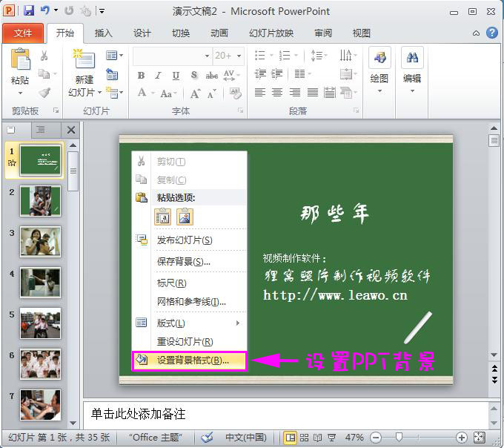Select slide 6 thumbnail
Screen dimensions: 504x448
pyautogui.click(x=41, y=364)
